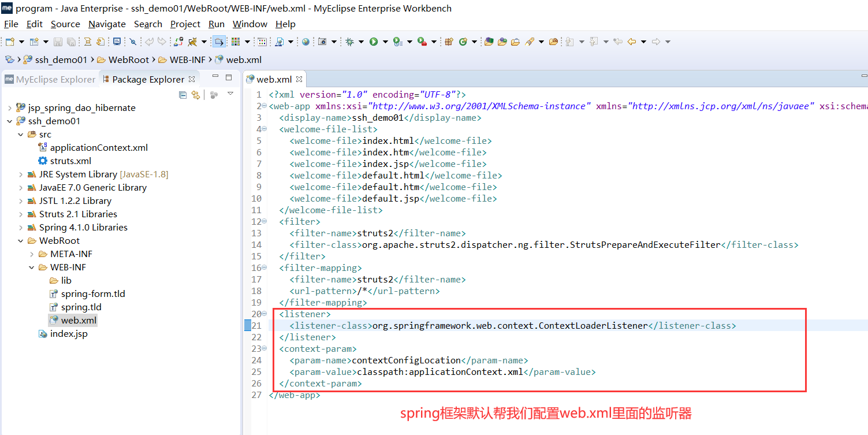
Task: Collapse the WEB-INF folder
Action: coord(32,267)
